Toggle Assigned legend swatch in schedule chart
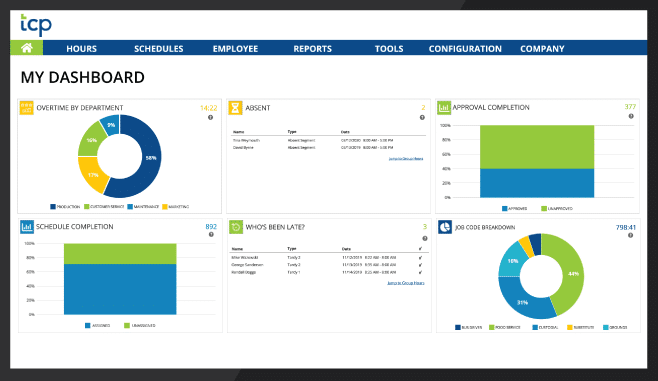 (x=88, y=326)
